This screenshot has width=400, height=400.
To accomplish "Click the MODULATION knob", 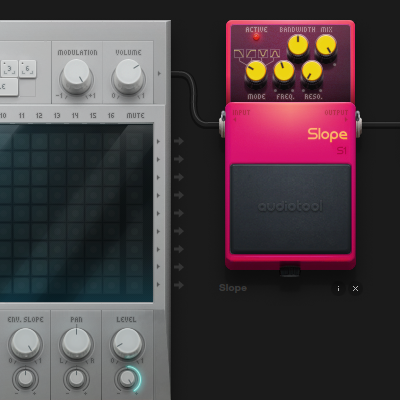I will click(77, 76).
